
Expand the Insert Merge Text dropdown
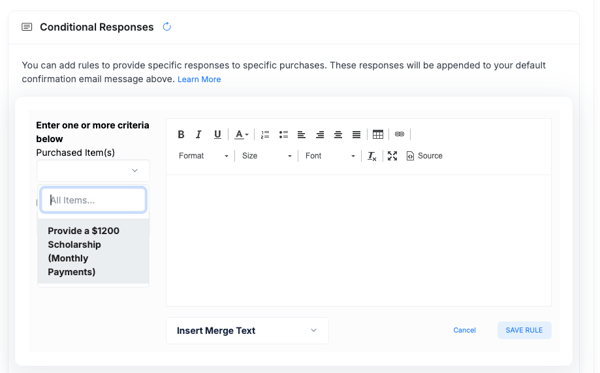(247, 331)
